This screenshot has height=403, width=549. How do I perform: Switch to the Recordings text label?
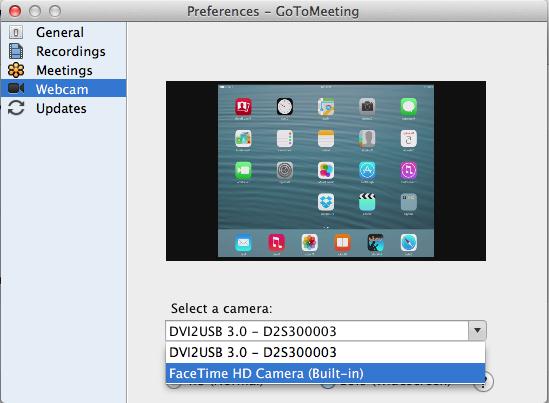pos(71,51)
